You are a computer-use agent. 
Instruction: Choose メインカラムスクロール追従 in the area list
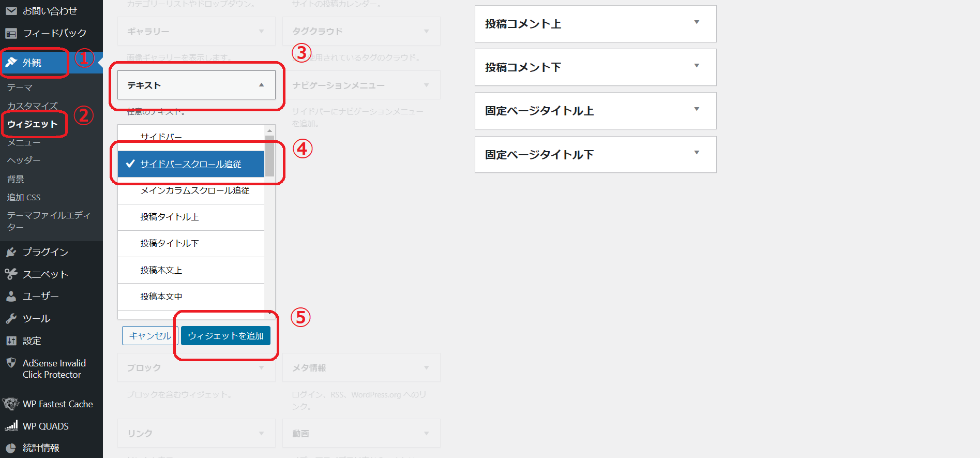(x=194, y=190)
